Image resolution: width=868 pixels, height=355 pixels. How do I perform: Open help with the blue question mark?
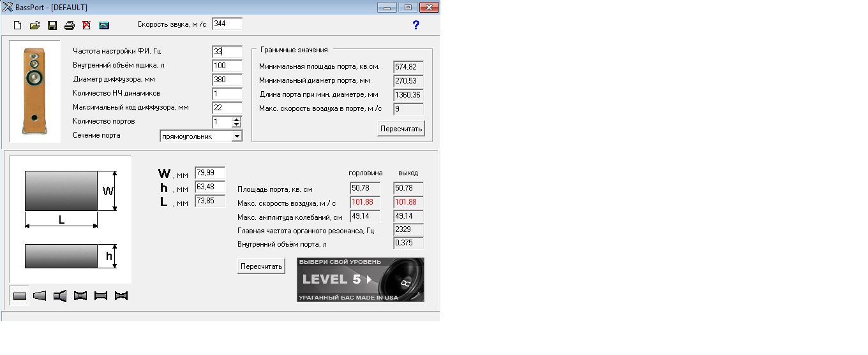pos(416,25)
